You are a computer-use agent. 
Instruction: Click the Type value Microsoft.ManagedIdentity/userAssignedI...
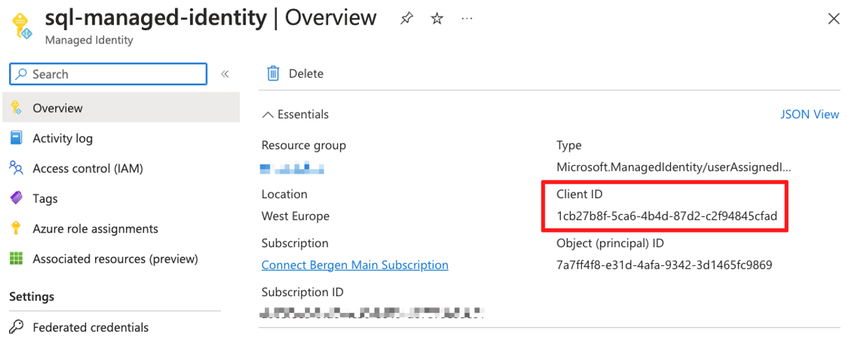[x=674, y=167]
